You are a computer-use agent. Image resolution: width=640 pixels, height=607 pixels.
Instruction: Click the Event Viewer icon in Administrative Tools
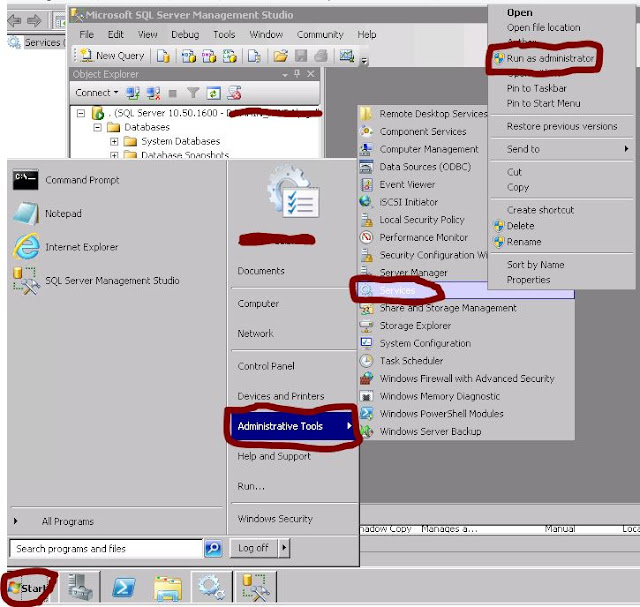point(366,185)
